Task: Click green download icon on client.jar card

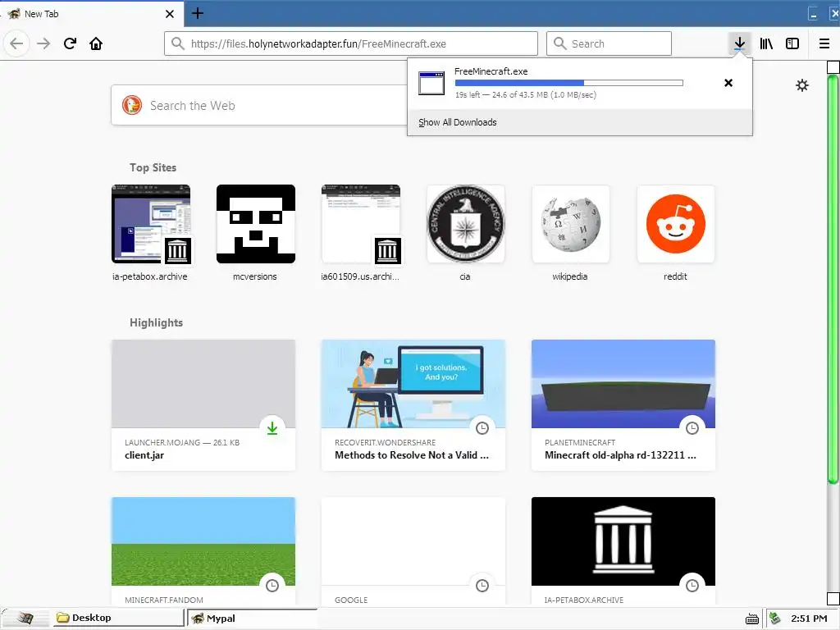Action: 272,428
